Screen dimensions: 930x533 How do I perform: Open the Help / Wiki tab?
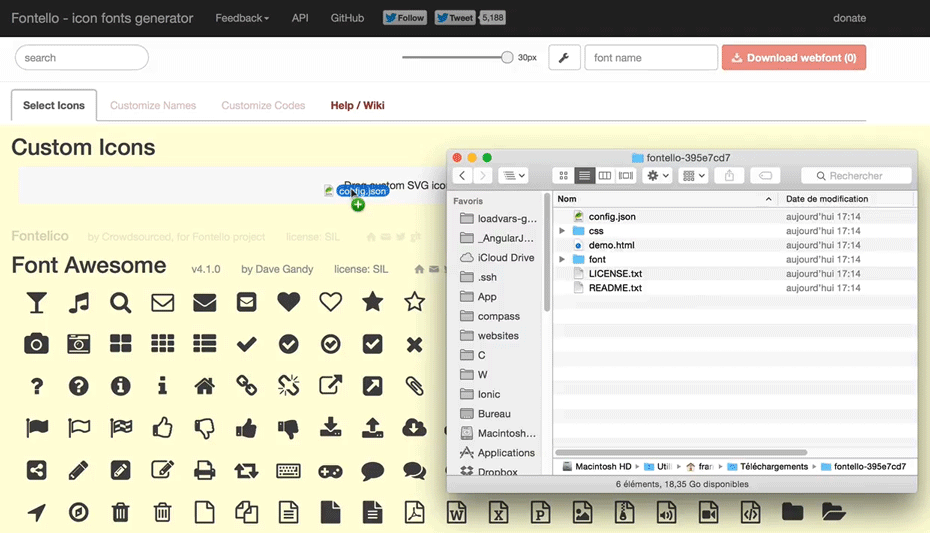358,106
